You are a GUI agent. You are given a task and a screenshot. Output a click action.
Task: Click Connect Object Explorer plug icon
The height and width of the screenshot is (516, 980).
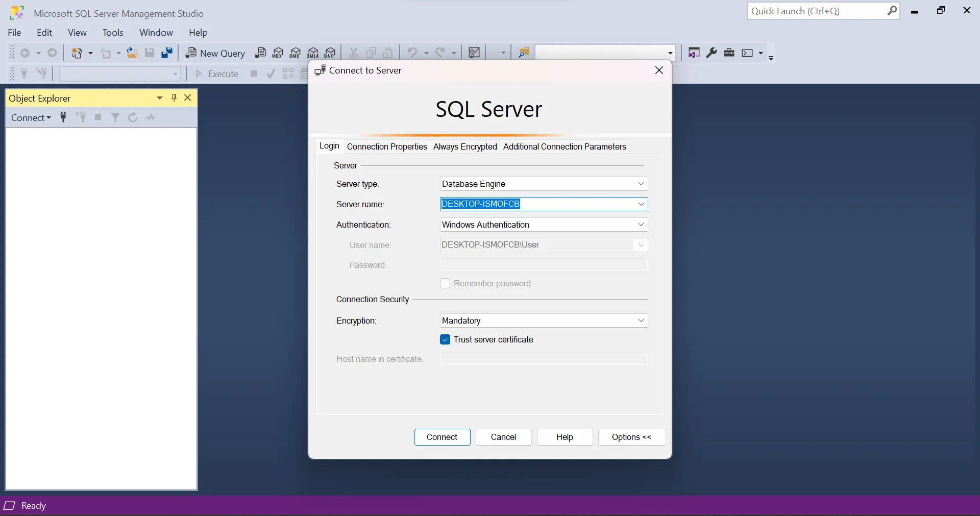[x=63, y=117]
